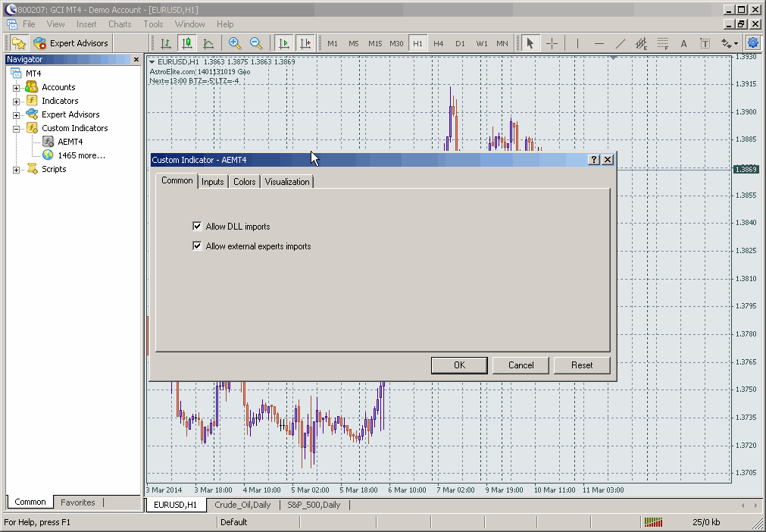This screenshot has height=532, width=766.
Task: Expand the Accounts tree node
Action: (x=17, y=88)
